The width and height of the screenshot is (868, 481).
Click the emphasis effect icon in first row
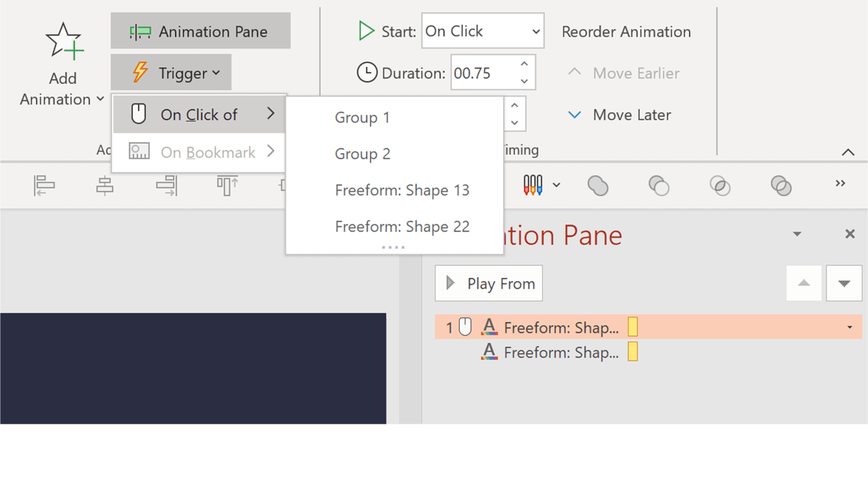coord(489,326)
